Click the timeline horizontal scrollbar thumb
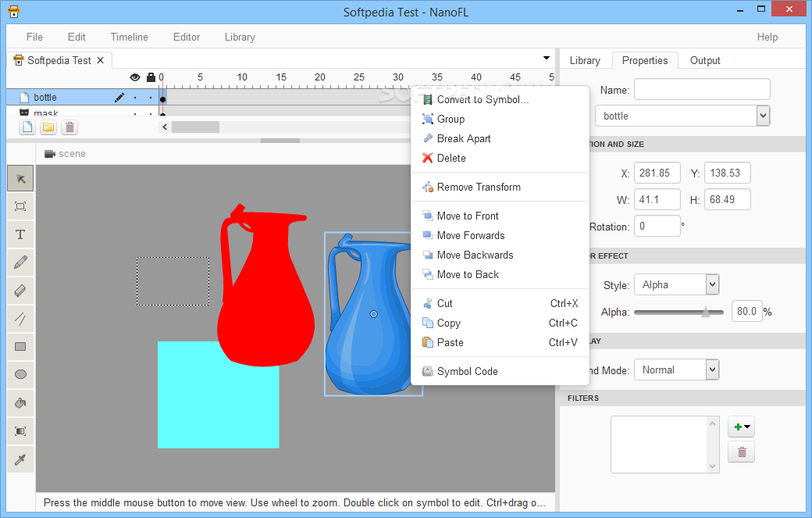The height and width of the screenshot is (518, 812). tap(196, 127)
